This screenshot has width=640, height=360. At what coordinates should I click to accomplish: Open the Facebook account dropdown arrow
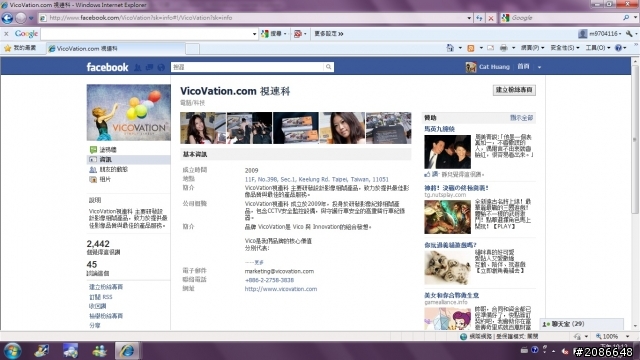(539, 67)
